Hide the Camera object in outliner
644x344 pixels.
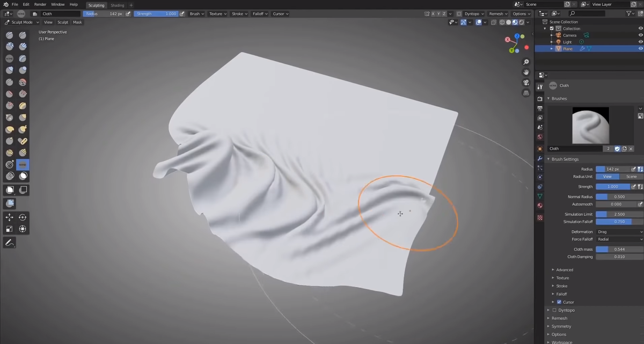pos(640,35)
